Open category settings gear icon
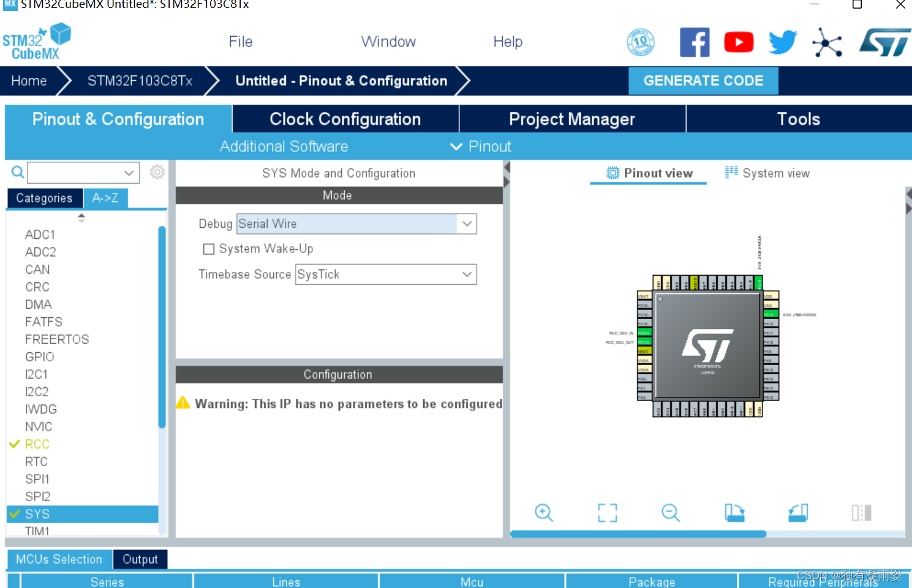912x588 pixels. click(x=157, y=172)
